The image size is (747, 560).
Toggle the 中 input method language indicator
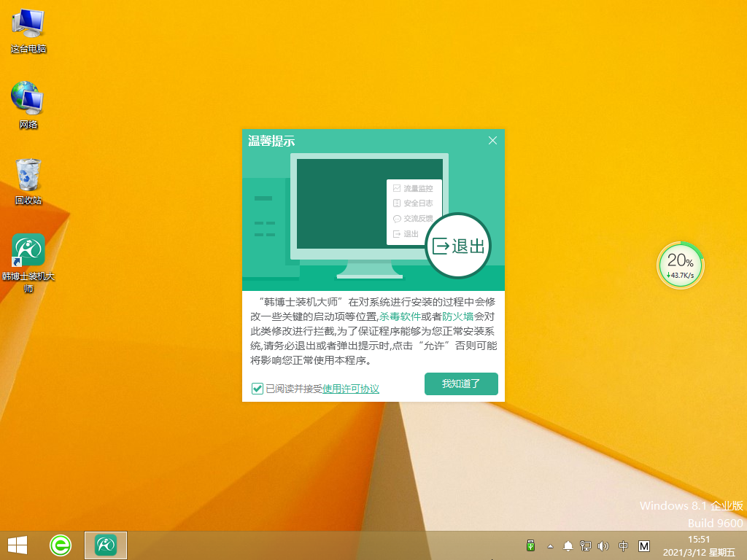(622, 545)
